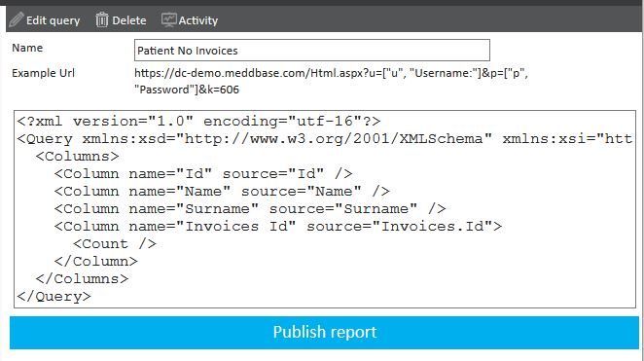Place cursor on the xml version declaration line

click(x=198, y=122)
